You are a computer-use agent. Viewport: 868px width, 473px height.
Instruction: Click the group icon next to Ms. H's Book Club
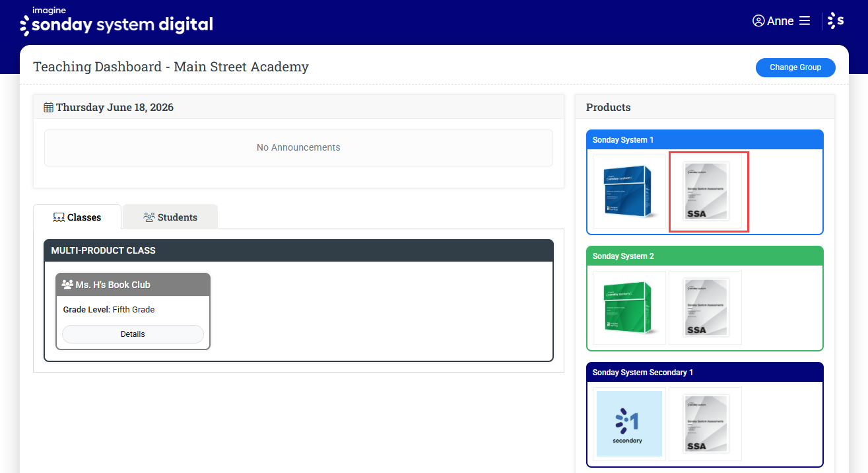coord(67,285)
